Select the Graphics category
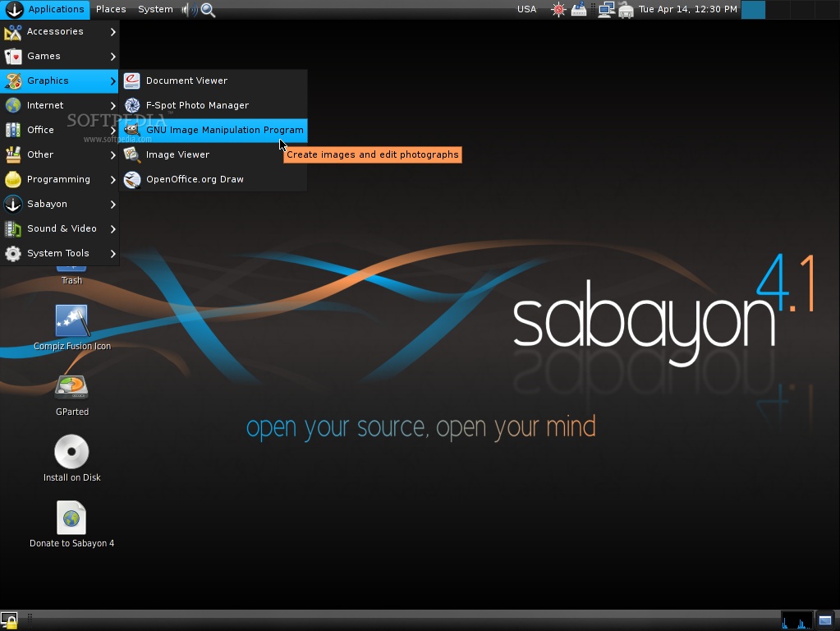 coord(59,81)
